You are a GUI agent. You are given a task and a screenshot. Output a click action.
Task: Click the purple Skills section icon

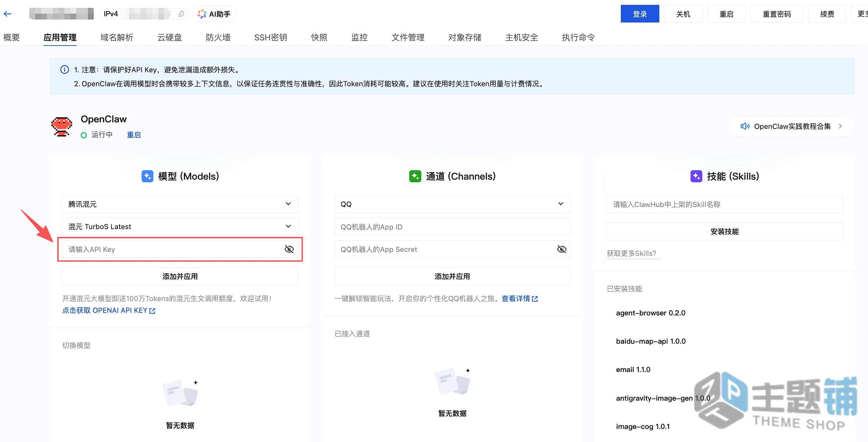pos(696,176)
